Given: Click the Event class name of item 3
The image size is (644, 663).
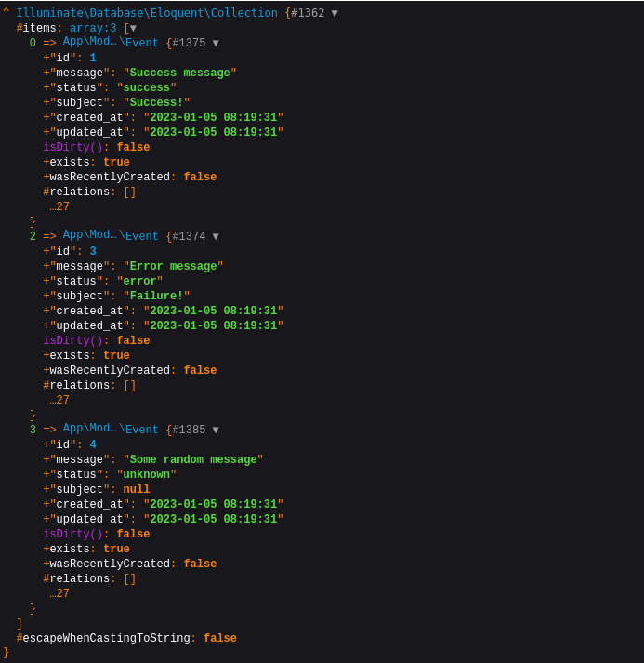Looking at the screenshot, I should 142,431.
